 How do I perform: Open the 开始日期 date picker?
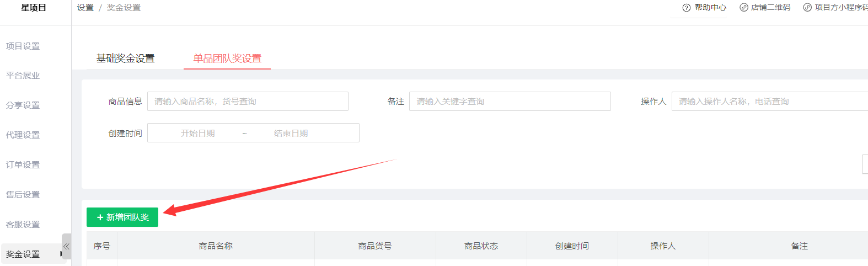click(x=197, y=134)
